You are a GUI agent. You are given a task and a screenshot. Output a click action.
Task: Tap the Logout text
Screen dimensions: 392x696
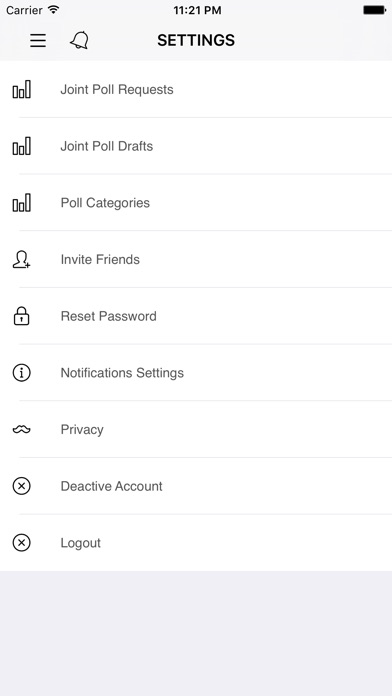pyautogui.click(x=81, y=543)
